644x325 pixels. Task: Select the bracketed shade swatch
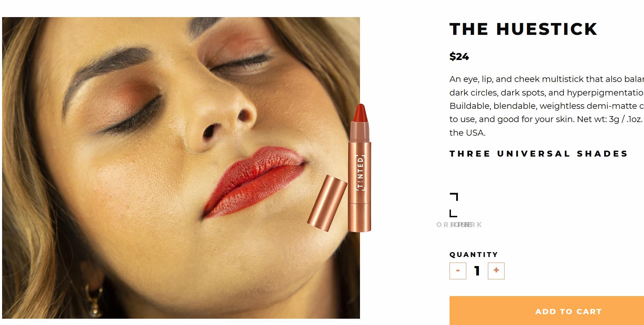tap(454, 205)
